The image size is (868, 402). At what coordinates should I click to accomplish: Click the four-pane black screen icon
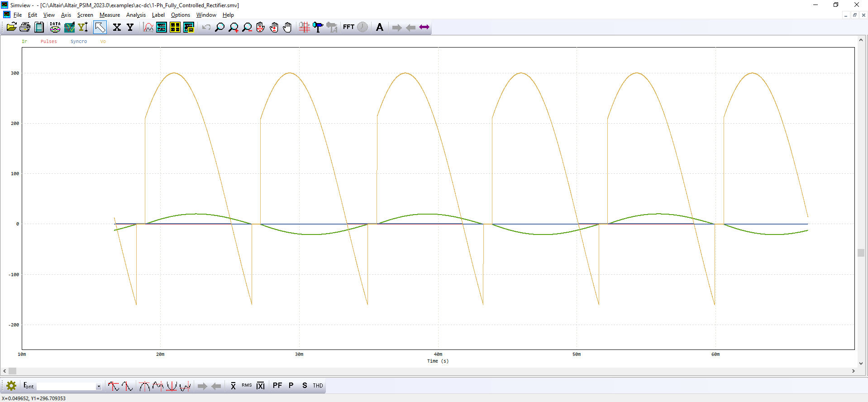coord(162,27)
